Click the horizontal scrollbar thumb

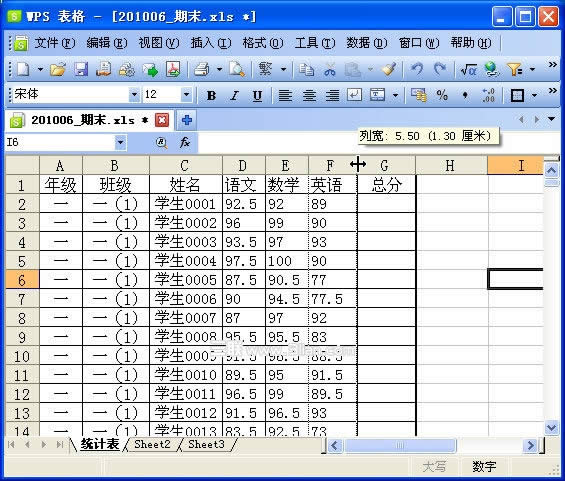[400, 446]
